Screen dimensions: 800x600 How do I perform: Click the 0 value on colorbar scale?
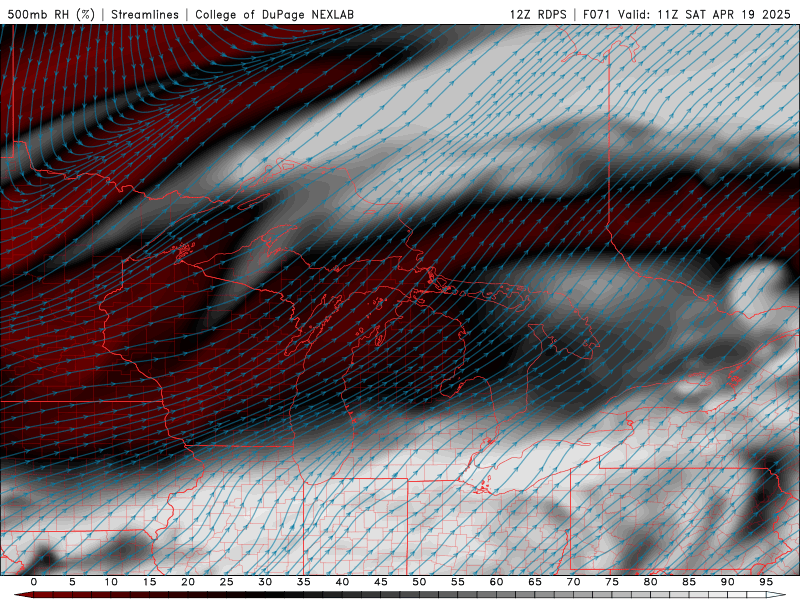point(34,582)
